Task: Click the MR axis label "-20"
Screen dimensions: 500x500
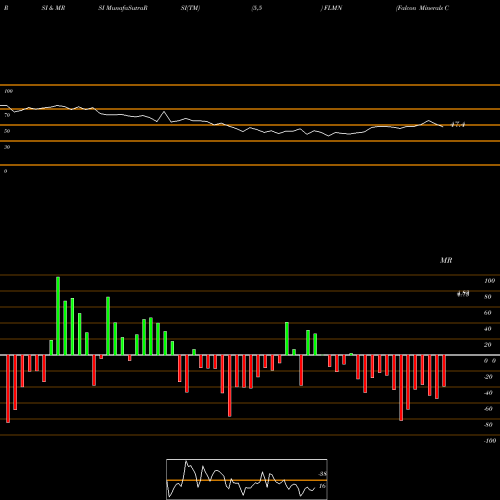Action: pos(488,377)
